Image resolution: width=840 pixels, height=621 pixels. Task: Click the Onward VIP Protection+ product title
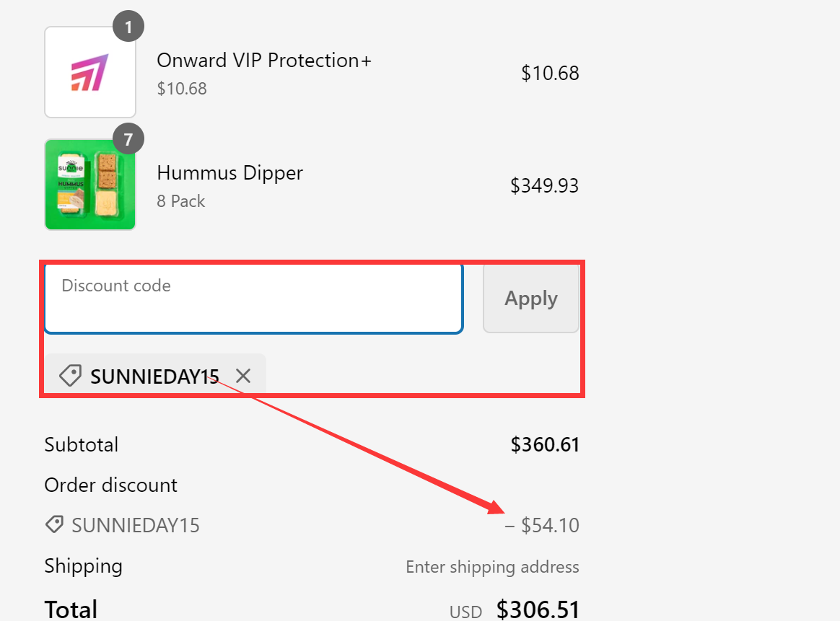[263, 60]
